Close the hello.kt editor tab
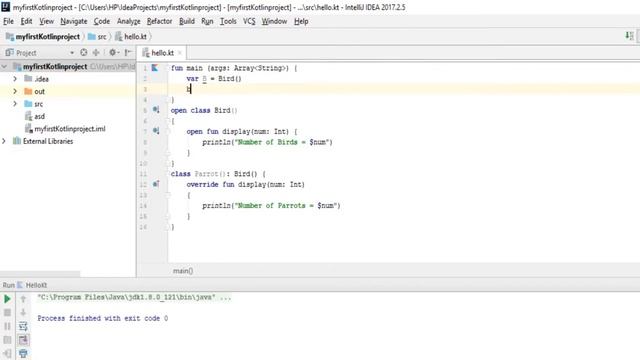 pyautogui.click(x=180, y=53)
